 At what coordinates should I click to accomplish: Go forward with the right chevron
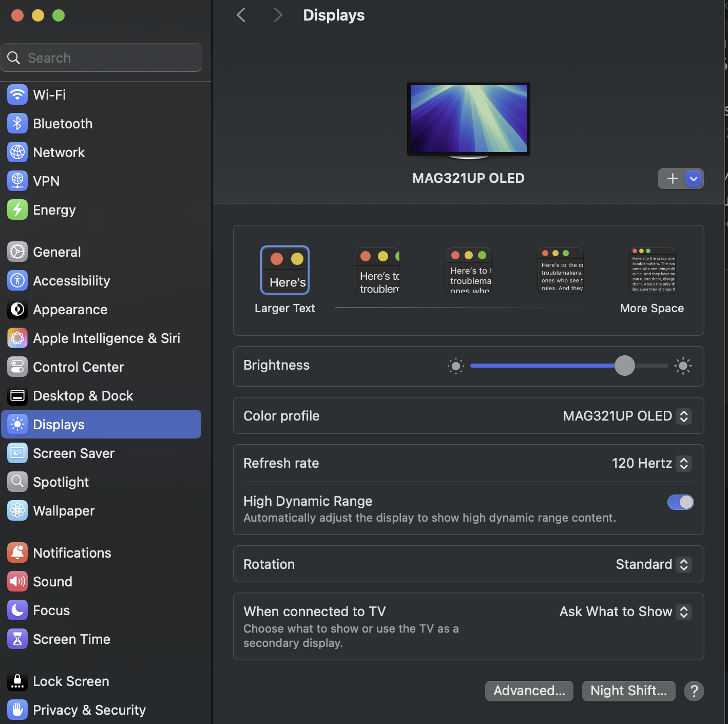[278, 15]
